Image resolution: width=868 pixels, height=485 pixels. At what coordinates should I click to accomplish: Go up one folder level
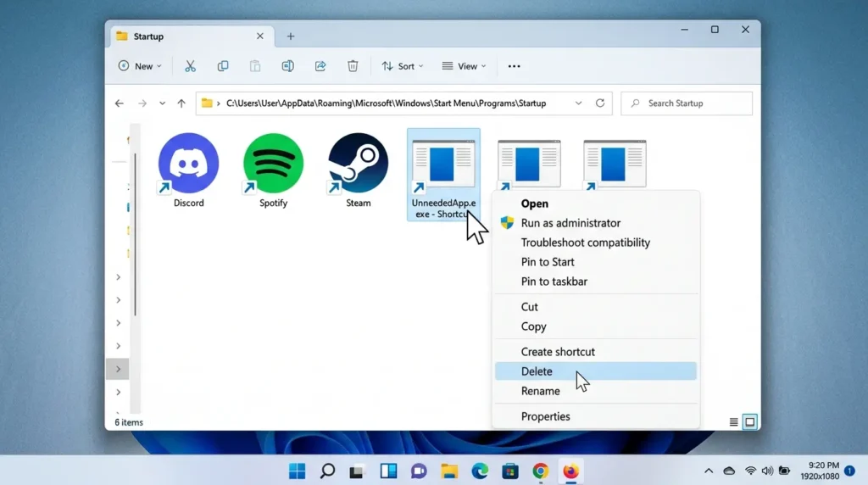tap(181, 103)
